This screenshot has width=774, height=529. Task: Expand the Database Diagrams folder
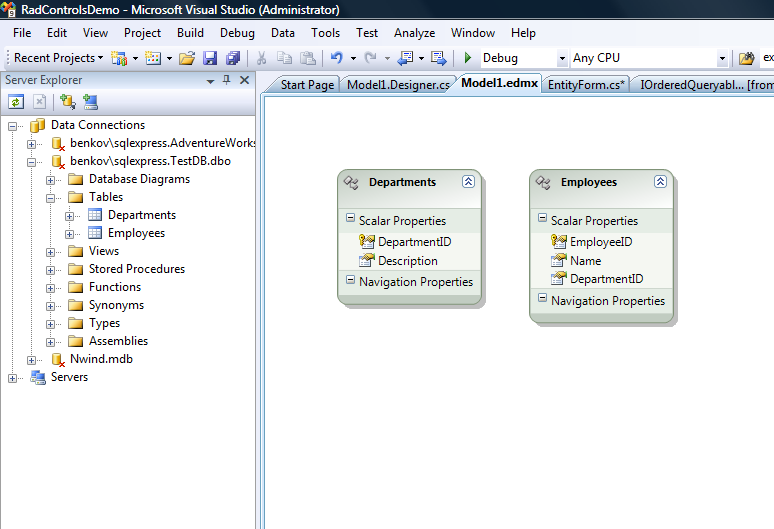click(50, 180)
